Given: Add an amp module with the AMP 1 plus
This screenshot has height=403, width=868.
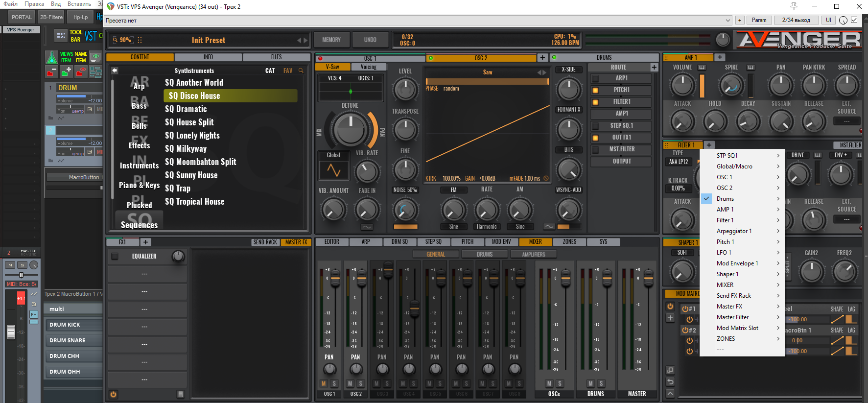Looking at the screenshot, I should (x=720, y=57).
